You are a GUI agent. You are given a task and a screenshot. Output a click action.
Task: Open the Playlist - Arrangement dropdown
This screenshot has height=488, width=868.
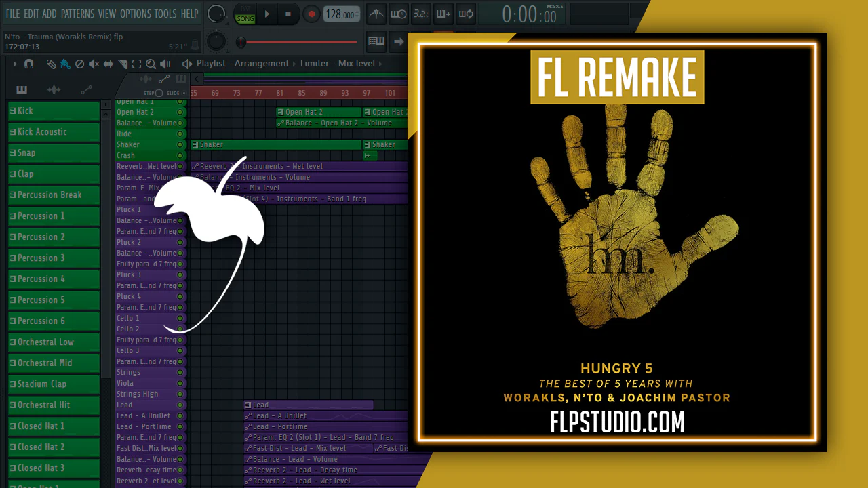click(243, 64)
